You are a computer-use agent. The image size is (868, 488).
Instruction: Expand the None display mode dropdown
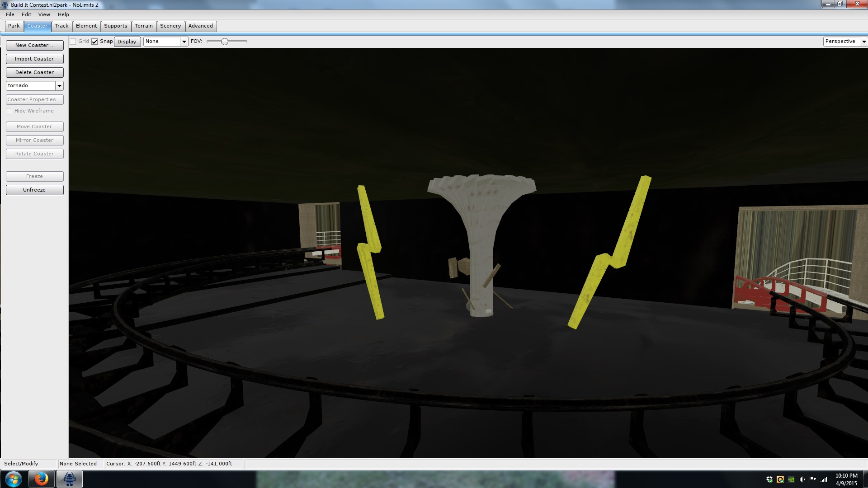click(184, 42)
